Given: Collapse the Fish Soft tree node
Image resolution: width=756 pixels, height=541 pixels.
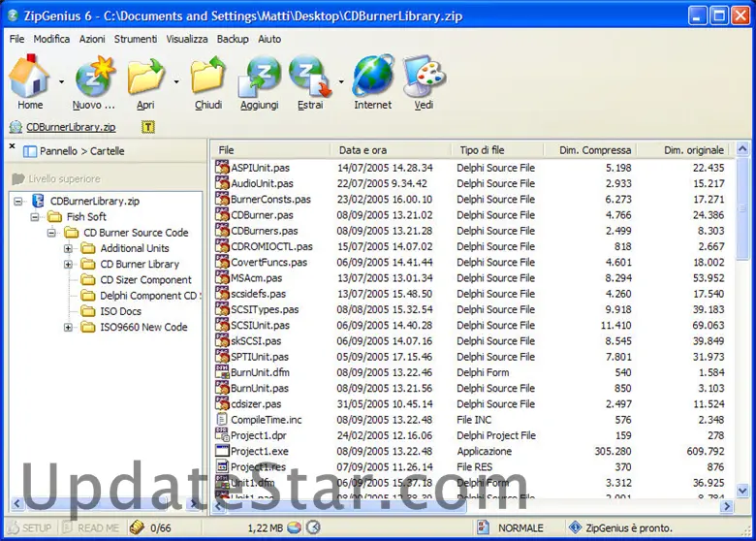Looking at the screenshot, I should coord(35,217).
